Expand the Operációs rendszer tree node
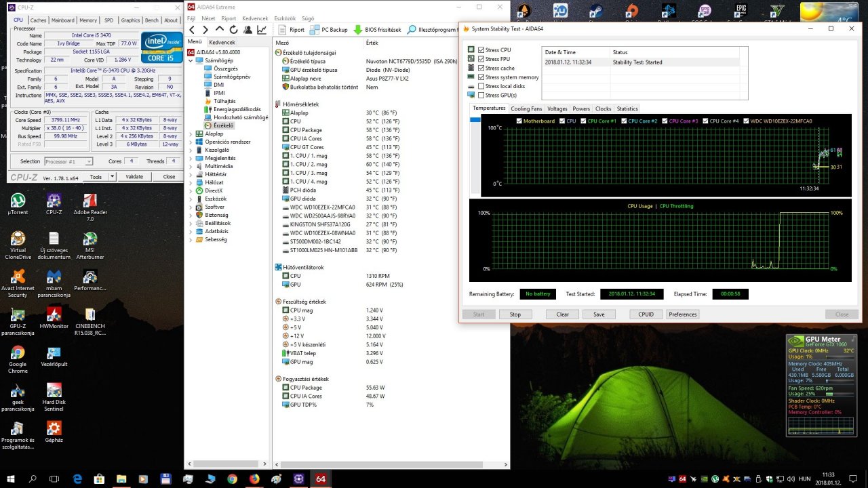868x488 pixels. point(191,142)
